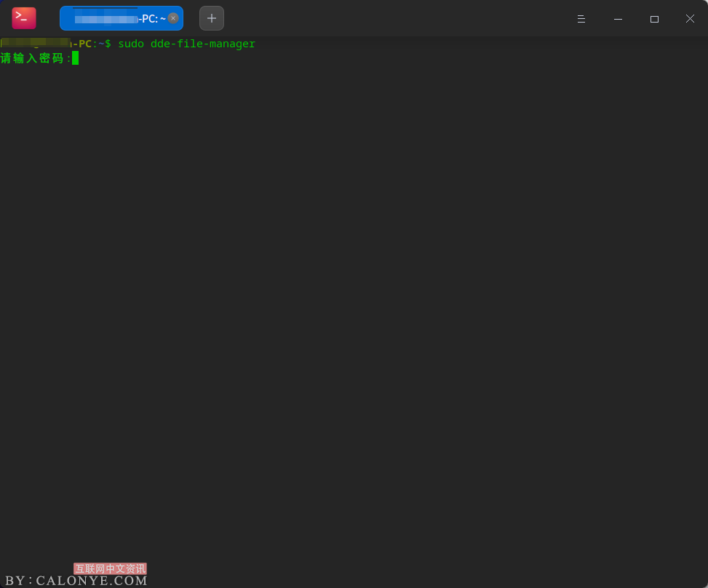Open the terminal main menu hamburger icon
This screenshot has height=588, width=708.
click(x=581, y=19)
